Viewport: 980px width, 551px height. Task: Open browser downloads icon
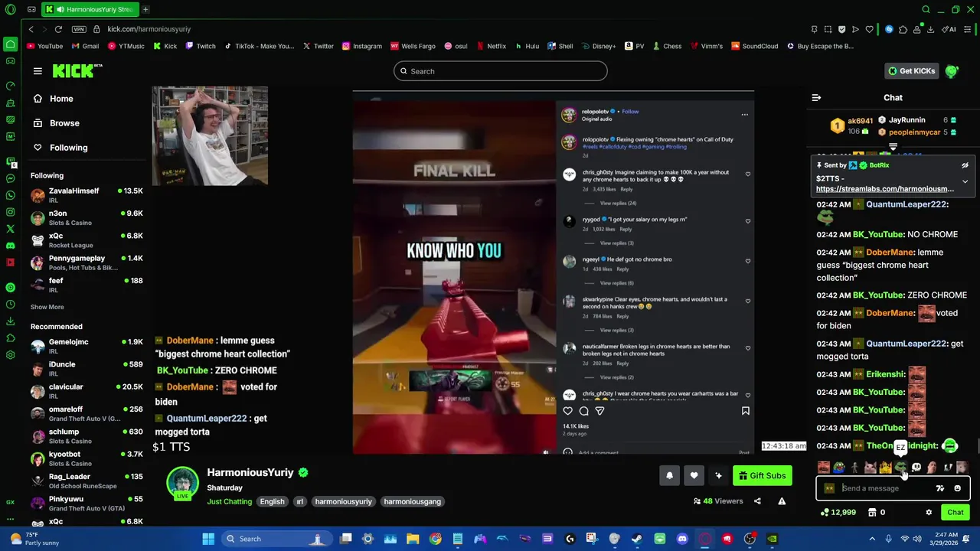coord(930,29)
